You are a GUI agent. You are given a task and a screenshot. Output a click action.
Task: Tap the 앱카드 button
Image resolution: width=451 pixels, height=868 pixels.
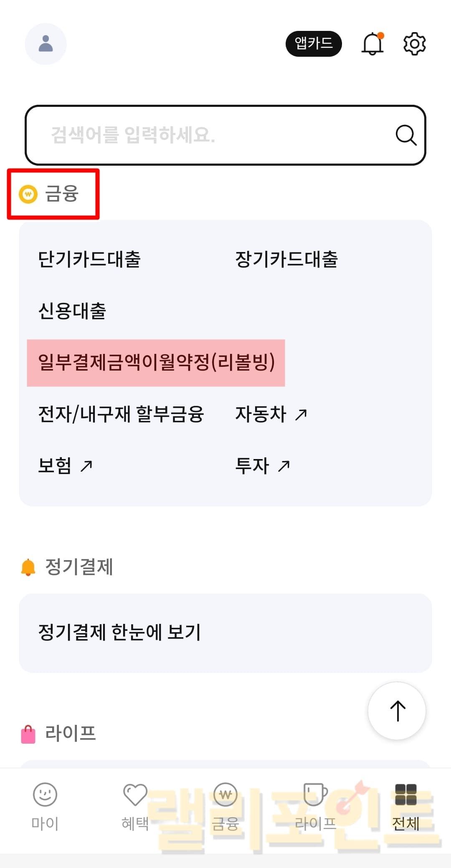314,44
